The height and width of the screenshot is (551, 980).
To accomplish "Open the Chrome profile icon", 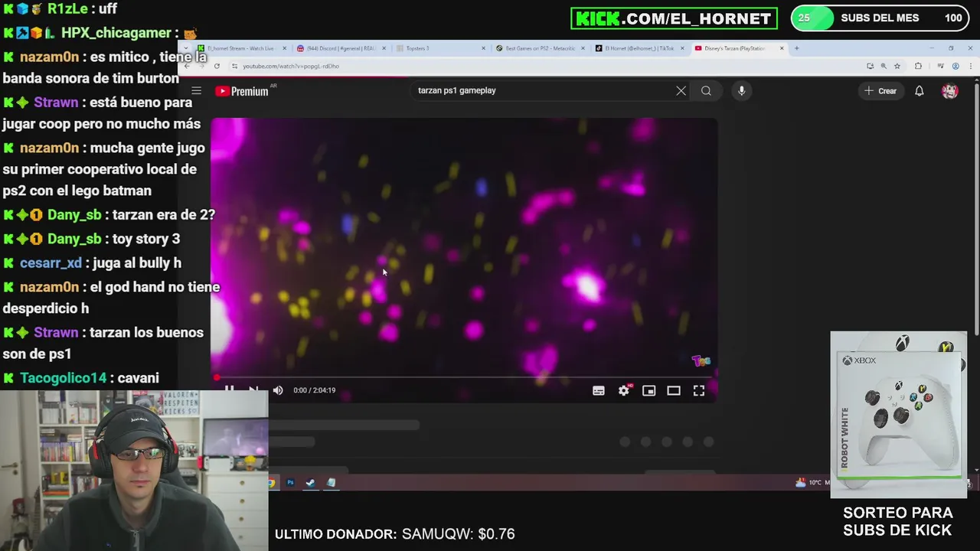I will [955, 66].
